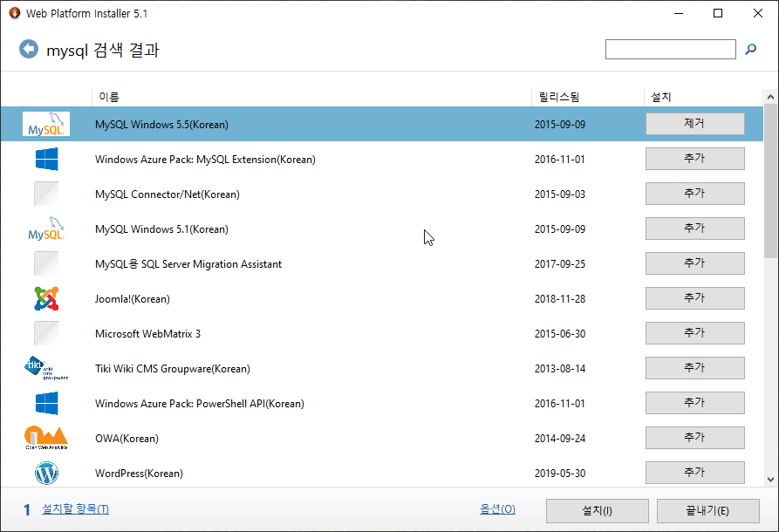
Task: Click the 2013-08-14 release date cell
Action: pyautogui.click(x=560, y=369)
